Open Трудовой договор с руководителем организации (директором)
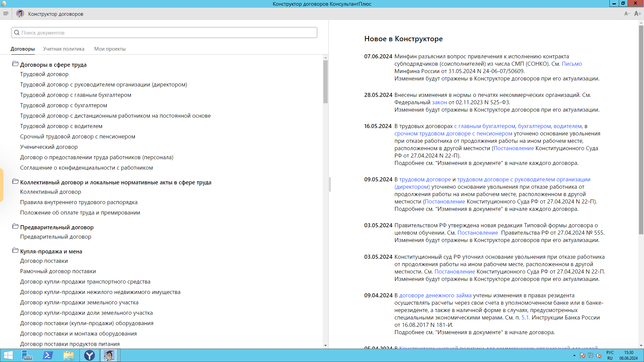 (104, 84)
